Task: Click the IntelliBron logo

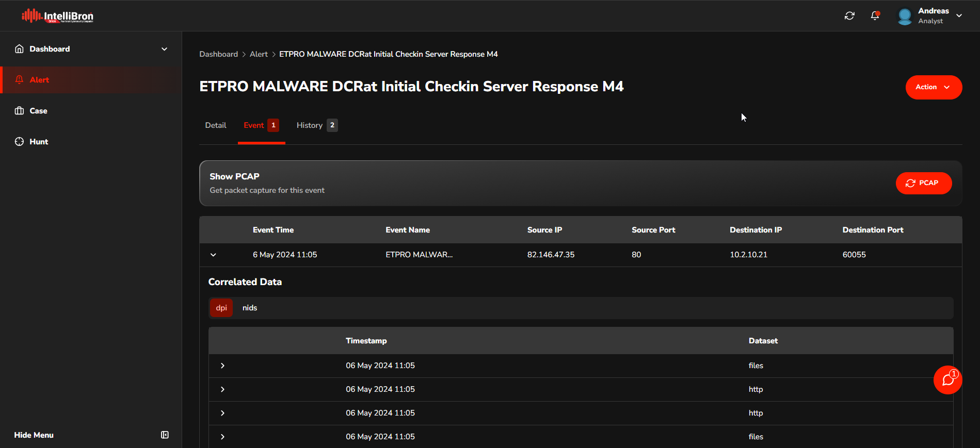Action: (57, 16)
